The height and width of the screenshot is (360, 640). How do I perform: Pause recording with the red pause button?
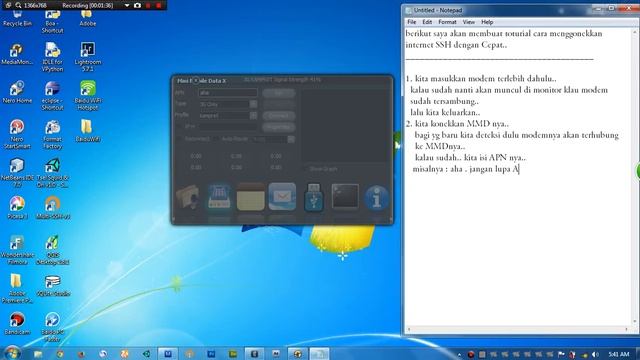point(148,5)
